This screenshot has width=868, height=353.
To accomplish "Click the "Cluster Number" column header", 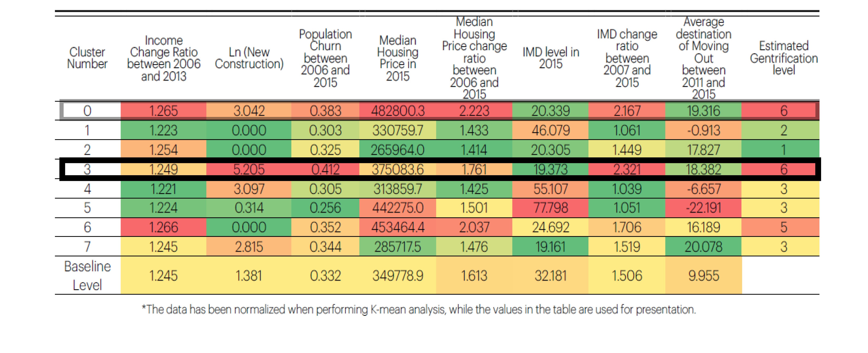I will (x=87, y=58).
